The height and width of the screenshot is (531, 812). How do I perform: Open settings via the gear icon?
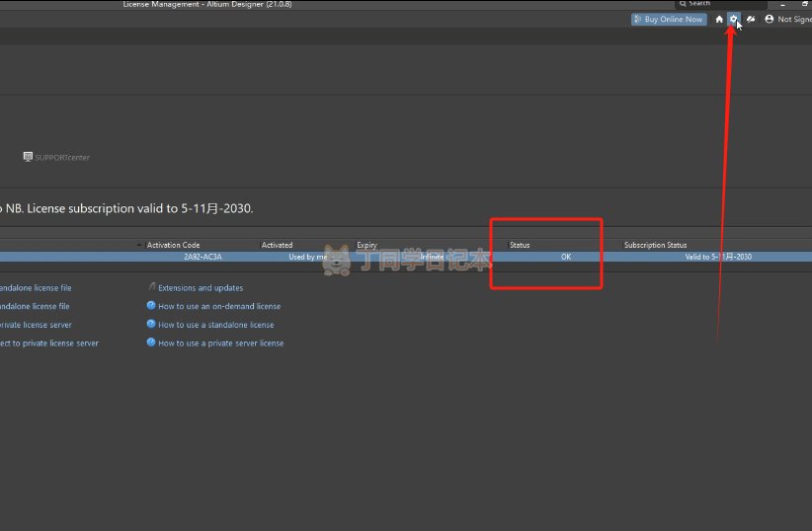(733, 19)
